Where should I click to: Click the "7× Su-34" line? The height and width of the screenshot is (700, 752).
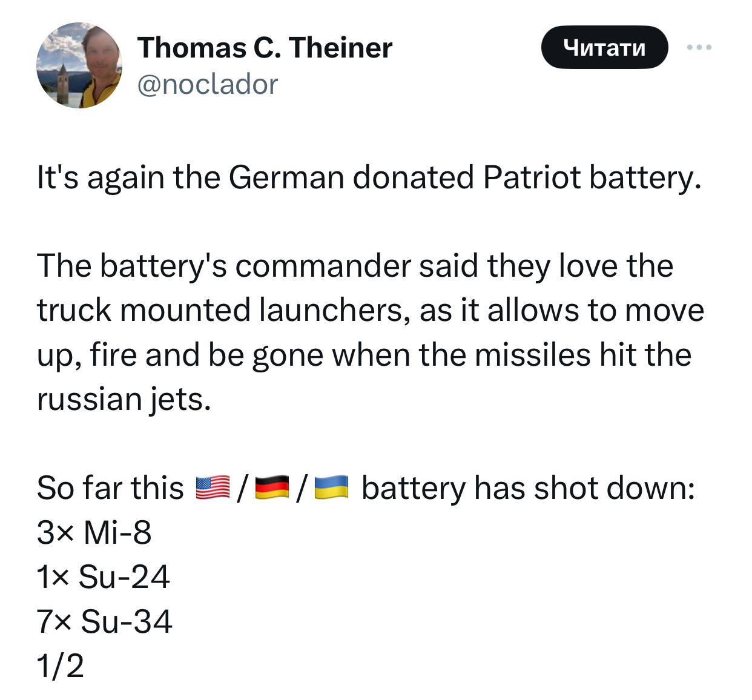[x=104, y=621]
